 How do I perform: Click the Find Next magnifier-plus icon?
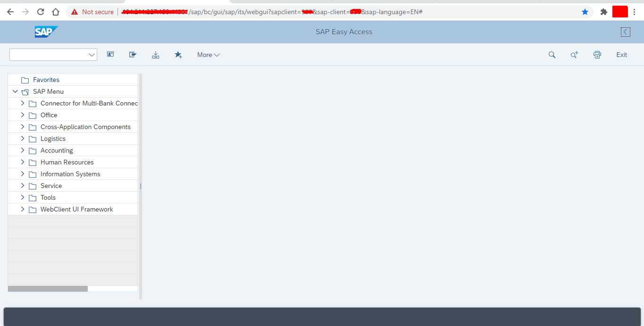(x=575, y=55)
